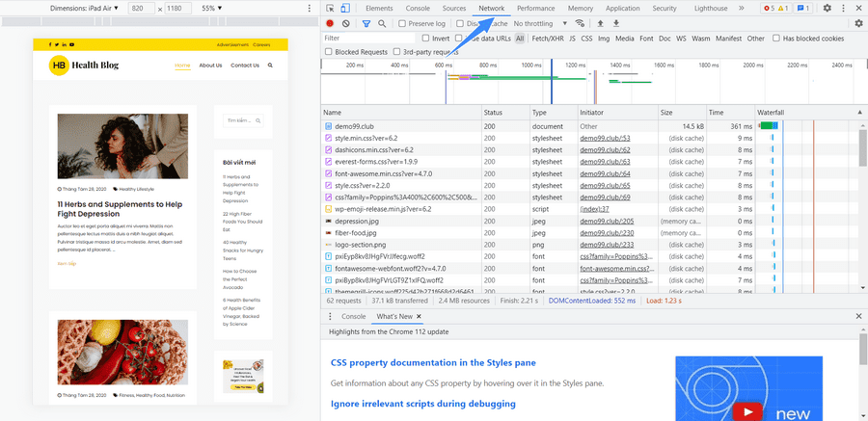Click the request table vertical scrollbar
This screenshot has height=421, width=868.
point(863,148)
